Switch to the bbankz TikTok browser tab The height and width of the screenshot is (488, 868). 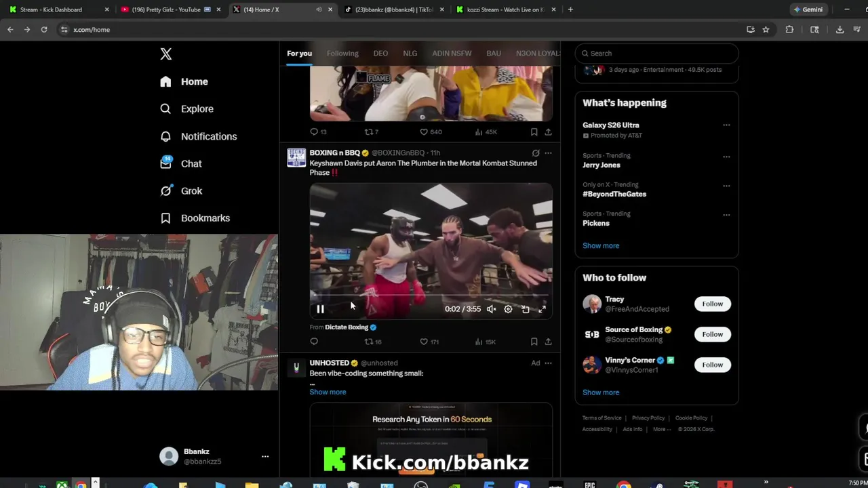pos(394,9)
